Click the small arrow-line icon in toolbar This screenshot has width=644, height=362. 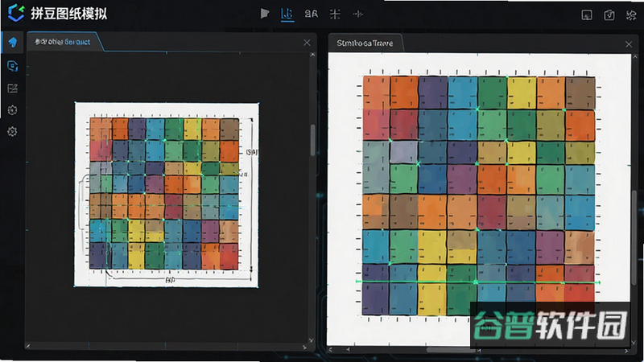(357, 14)
